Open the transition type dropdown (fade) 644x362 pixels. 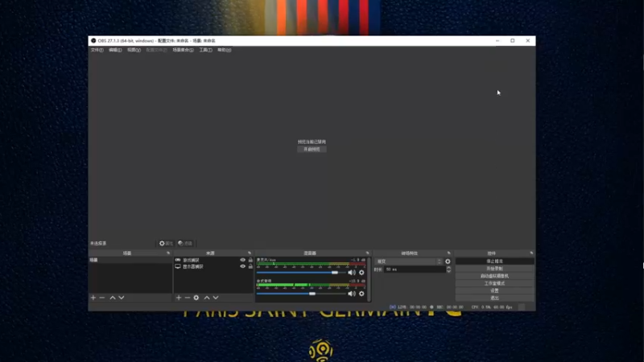tap(409, 261)
